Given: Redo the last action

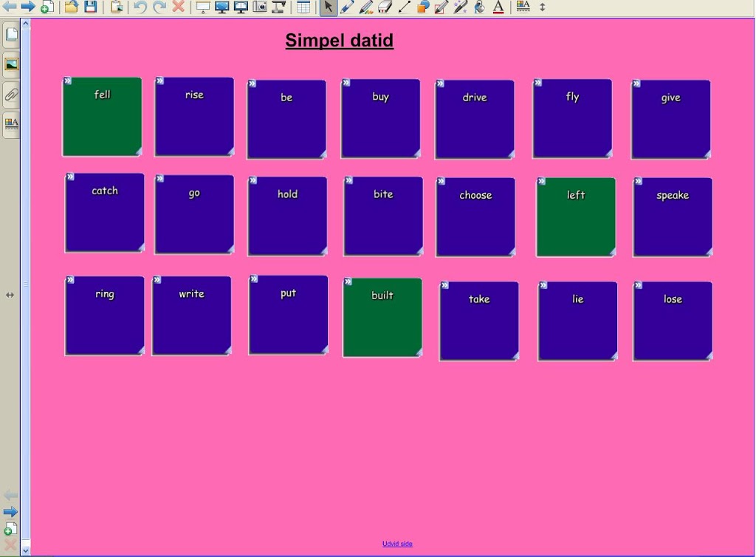Looking at the screenshot, I should (x=159, y=7).
